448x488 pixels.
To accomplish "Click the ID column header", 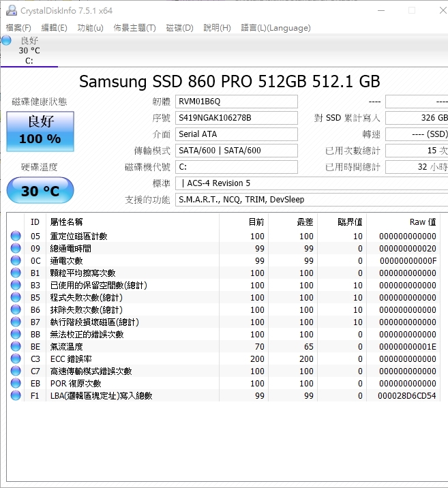I will click(x=35, y=222).
